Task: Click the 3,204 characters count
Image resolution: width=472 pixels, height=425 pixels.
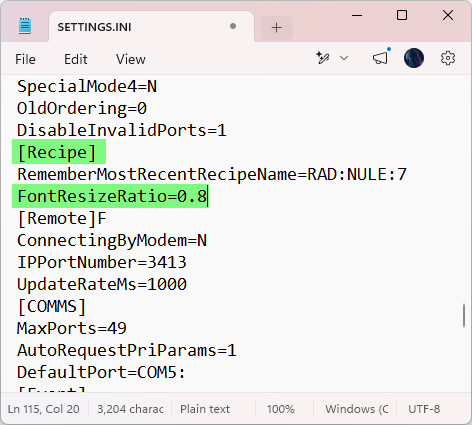Action: [130, 409]
